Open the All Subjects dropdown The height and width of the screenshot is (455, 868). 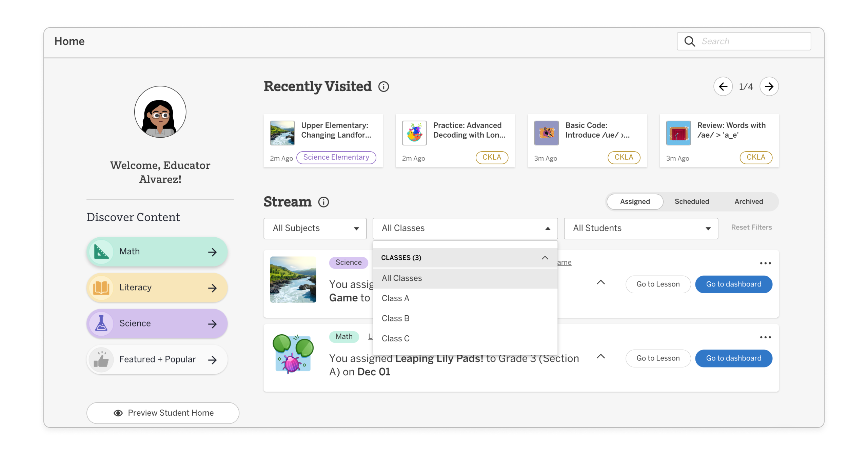(x=315, y=228)
